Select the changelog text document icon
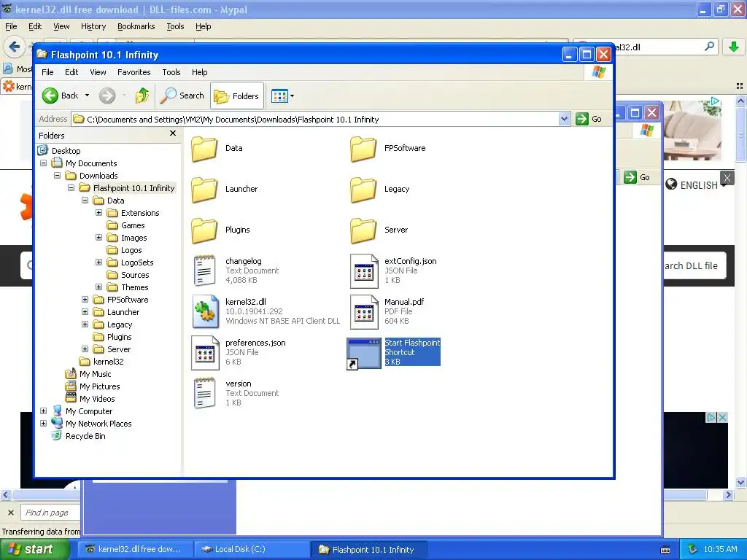 click(x=204, y=271)
